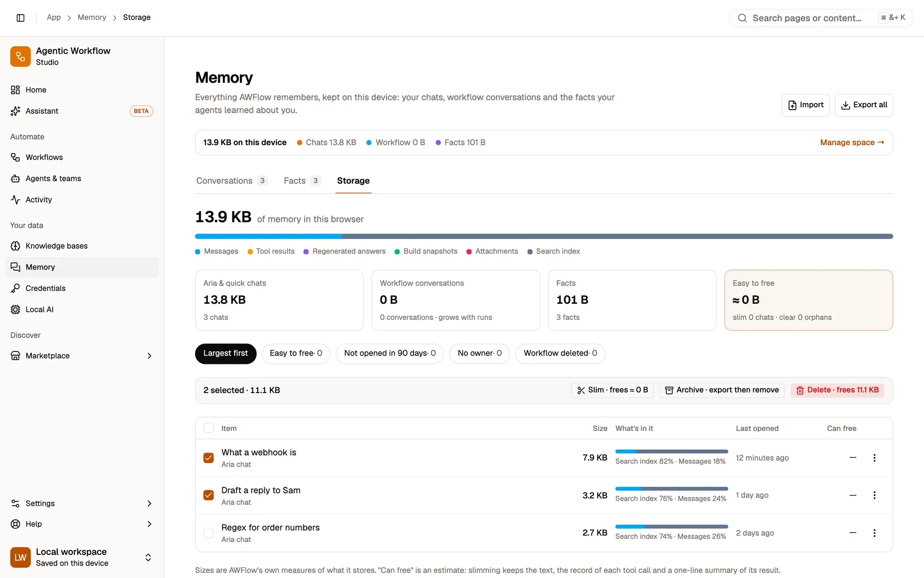The height and width of the screenshot is (578, 924).
Task: Check Regex for order numbers row
Action: (x=208, y=533)
